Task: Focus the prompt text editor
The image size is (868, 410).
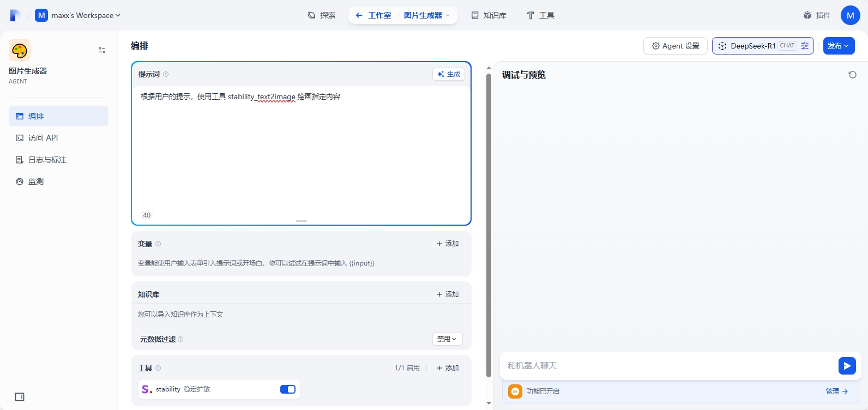Action: click(301, 147)
